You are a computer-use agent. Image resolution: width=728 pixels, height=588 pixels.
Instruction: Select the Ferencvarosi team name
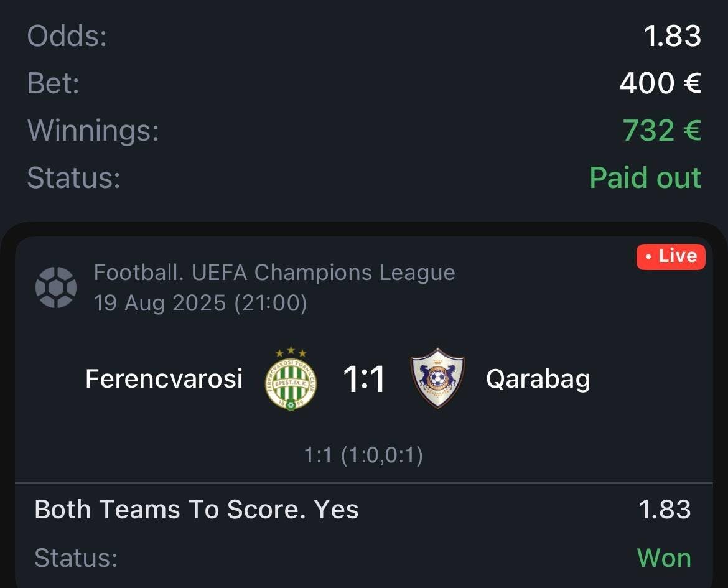tap(164, 378)
